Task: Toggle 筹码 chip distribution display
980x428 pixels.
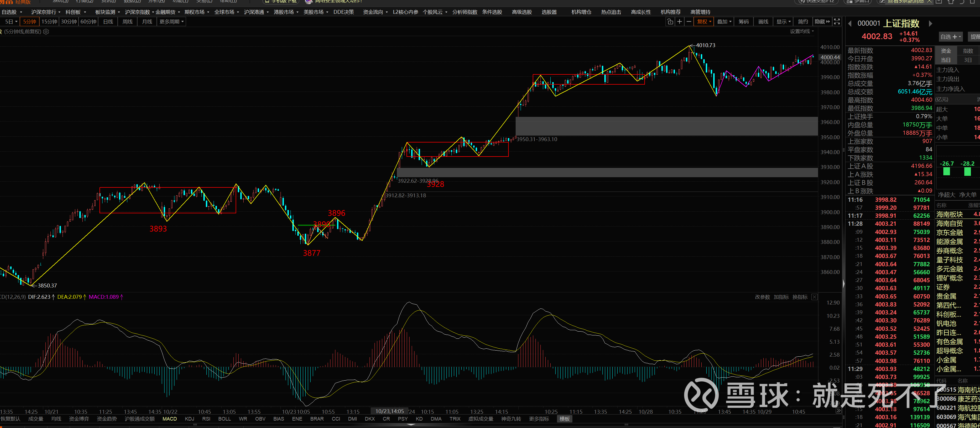Action: coord(743,22)
